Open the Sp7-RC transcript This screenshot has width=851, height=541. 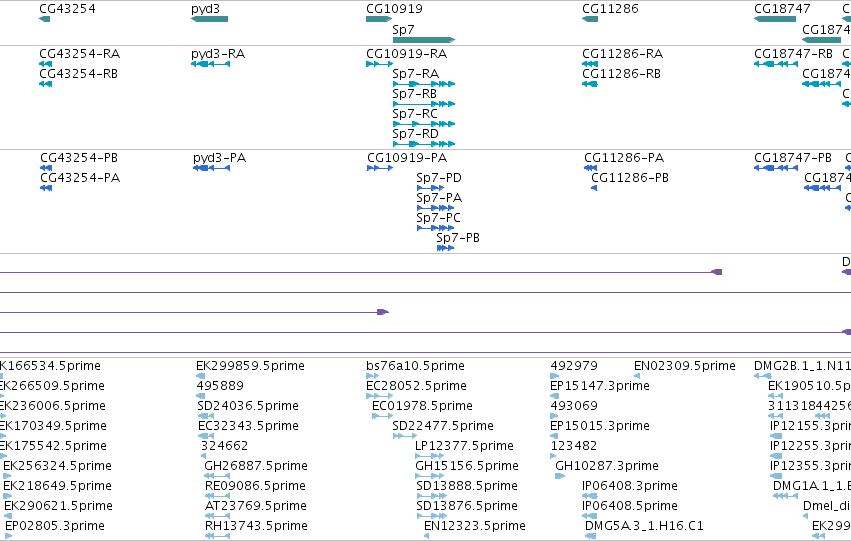click(415, 114)
